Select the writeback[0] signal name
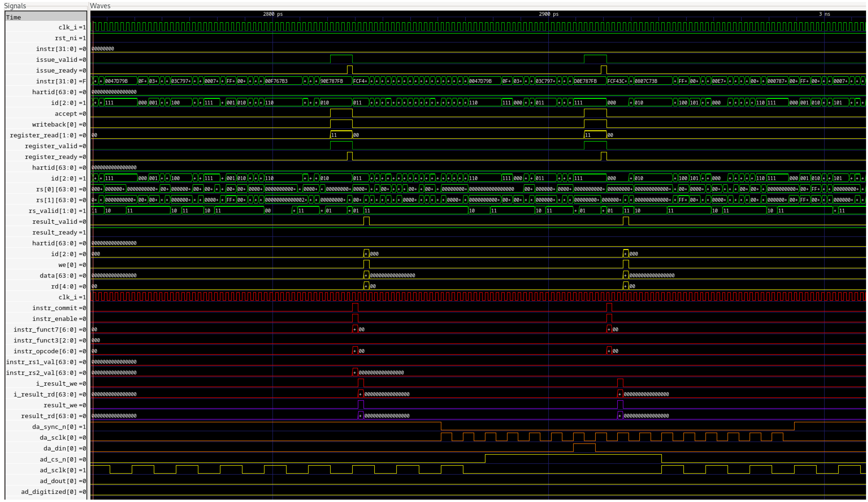This screenshot has width=868, height=502. coord(55,124)
